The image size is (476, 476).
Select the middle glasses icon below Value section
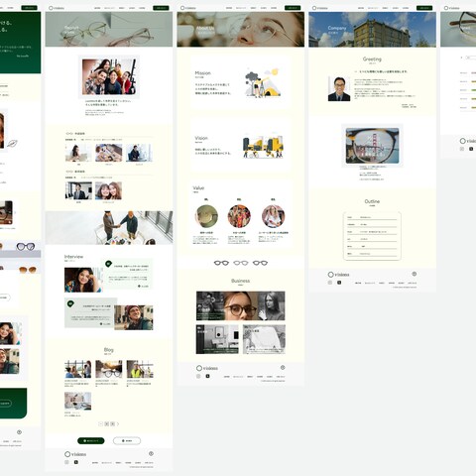pyautogui.click(x=241, y=263)
